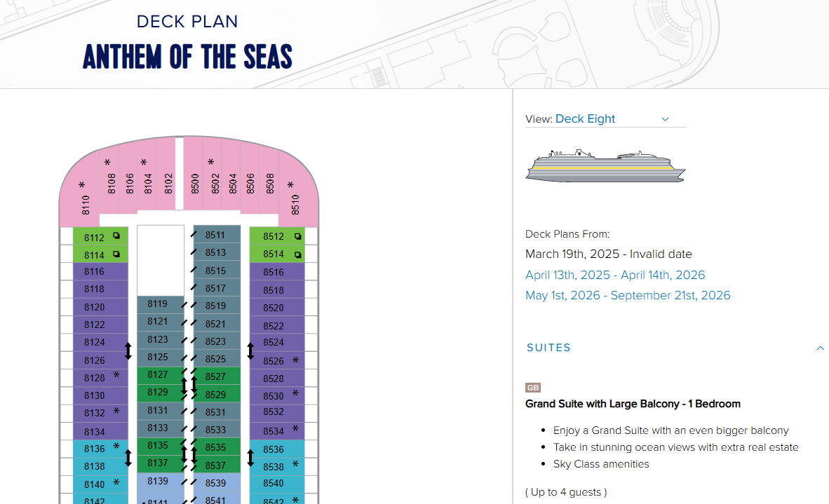
Task: Select stateroom 8531
Action: (x=217, y=412)
